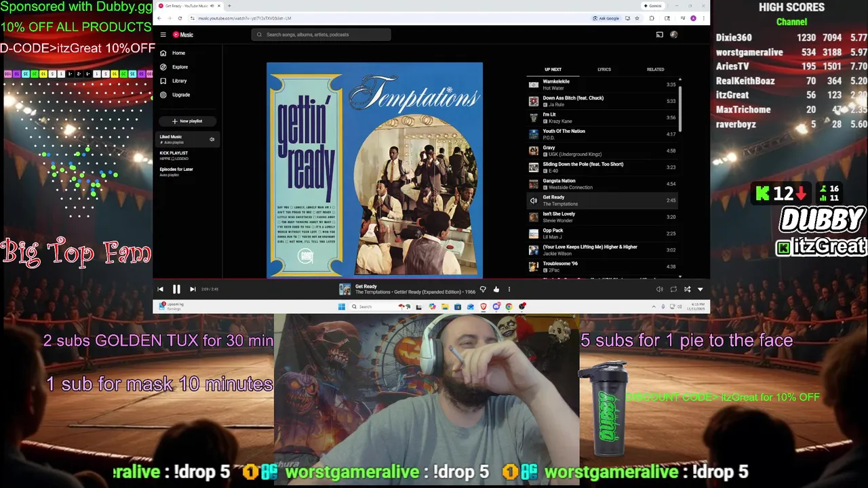Click the now-playing Get Ready queue row
Image resolution: width=868 pixels, height=488 pixels.
[602, 201]
